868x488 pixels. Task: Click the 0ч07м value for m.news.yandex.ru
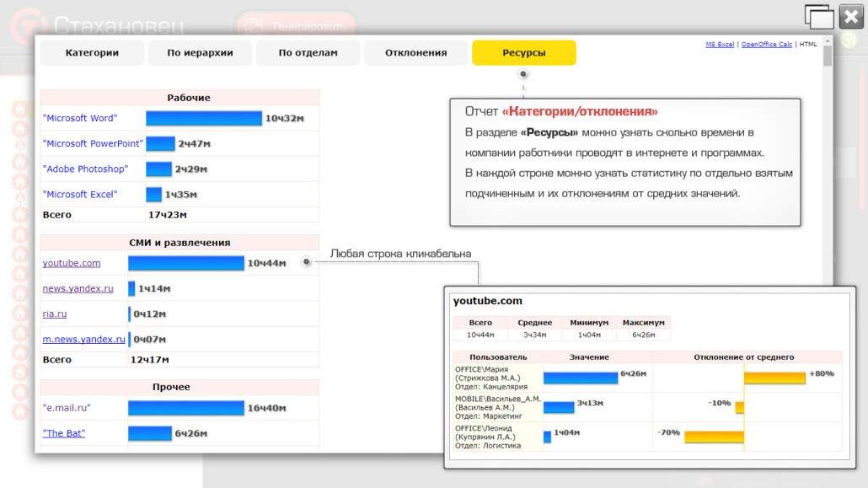coord(149,340)
